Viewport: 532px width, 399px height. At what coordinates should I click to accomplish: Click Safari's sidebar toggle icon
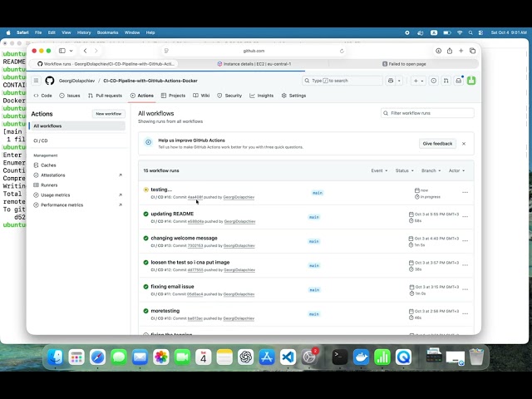(x=62, y=51)
